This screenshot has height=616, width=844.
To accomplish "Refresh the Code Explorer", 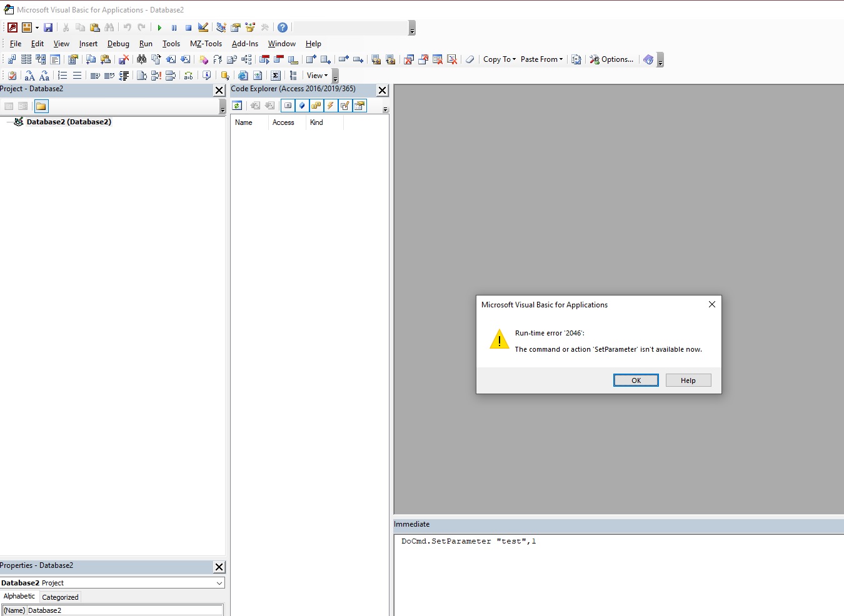I will pyautogui.click(x=237, y=106).
